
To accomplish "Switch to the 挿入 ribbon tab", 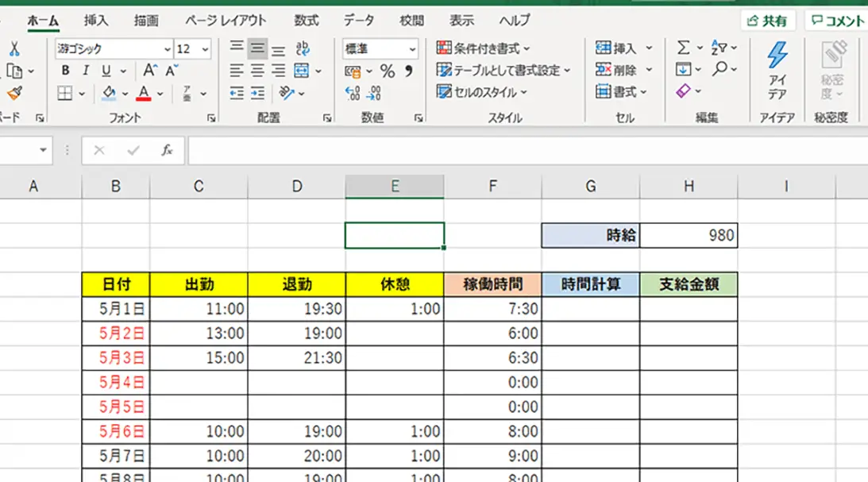I will (96, 21).
